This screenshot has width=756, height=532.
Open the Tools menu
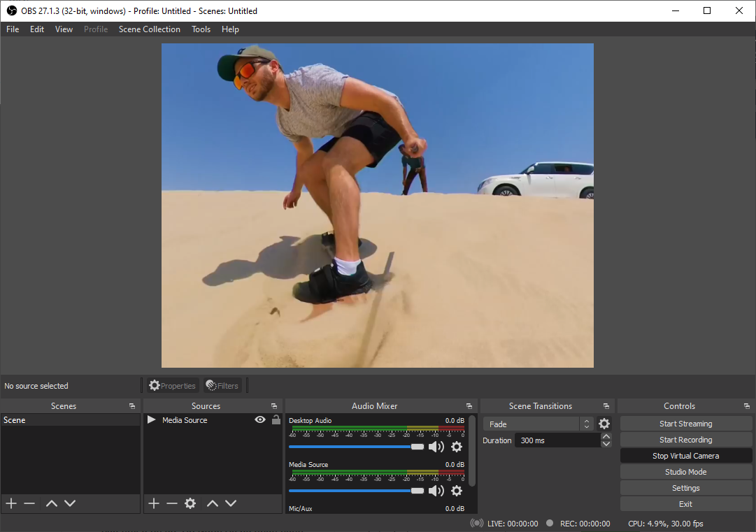(x=201, y=29)
